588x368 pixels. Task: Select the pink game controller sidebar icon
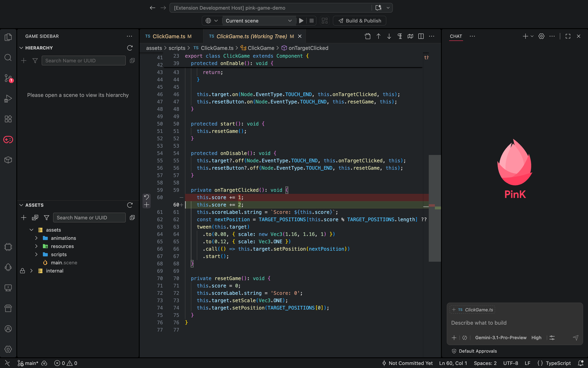8,139
